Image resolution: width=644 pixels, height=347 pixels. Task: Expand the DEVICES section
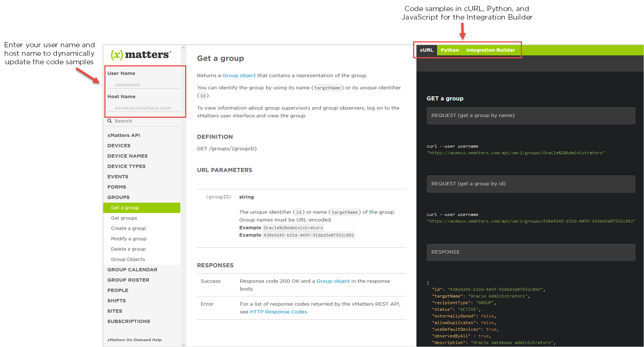click(x=119, y=146)
